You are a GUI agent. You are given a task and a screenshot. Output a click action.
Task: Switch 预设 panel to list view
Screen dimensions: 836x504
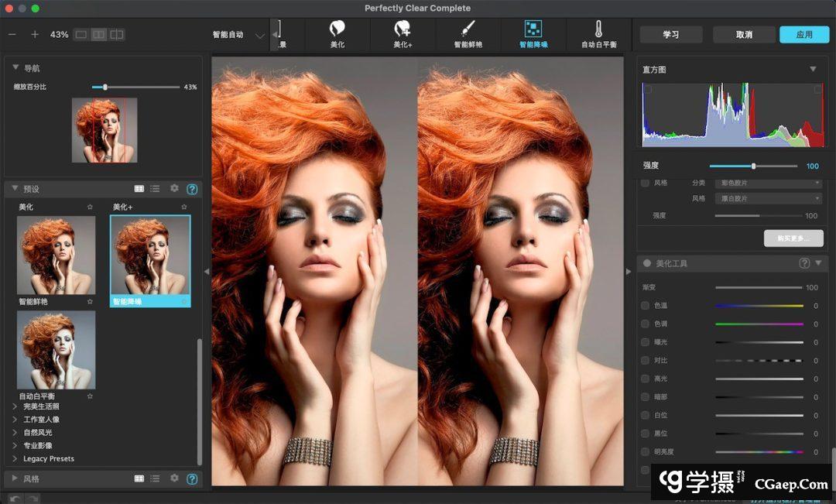[155, 188]
